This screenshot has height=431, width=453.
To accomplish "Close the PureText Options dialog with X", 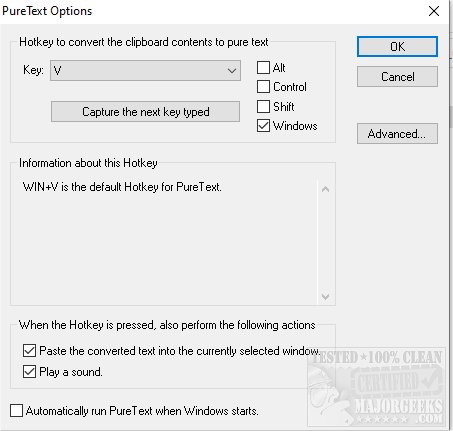I will pyautogui.click(x=434, y=11).
